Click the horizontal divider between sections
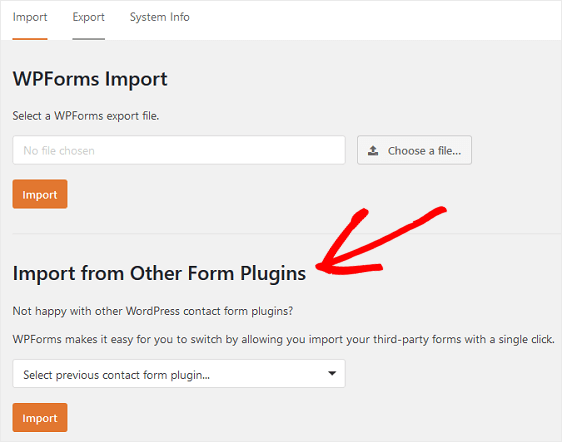Viewport: 562px width, 442px height. click(287, 234)
